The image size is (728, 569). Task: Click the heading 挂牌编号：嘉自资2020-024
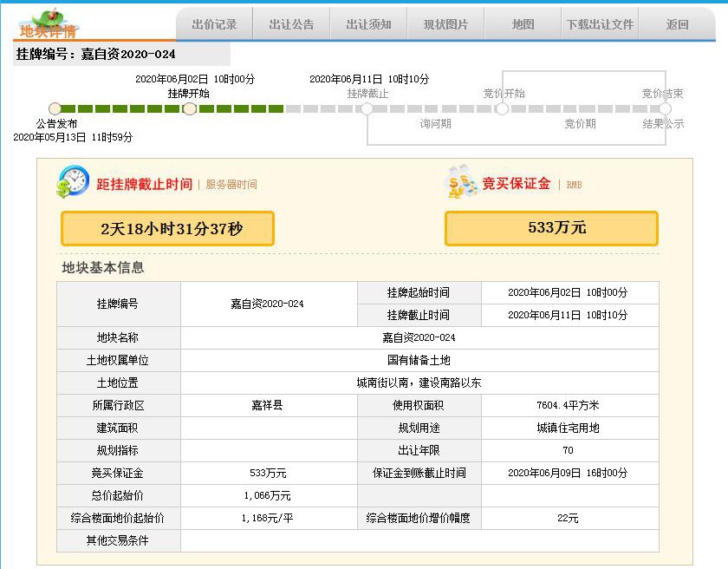95,54
